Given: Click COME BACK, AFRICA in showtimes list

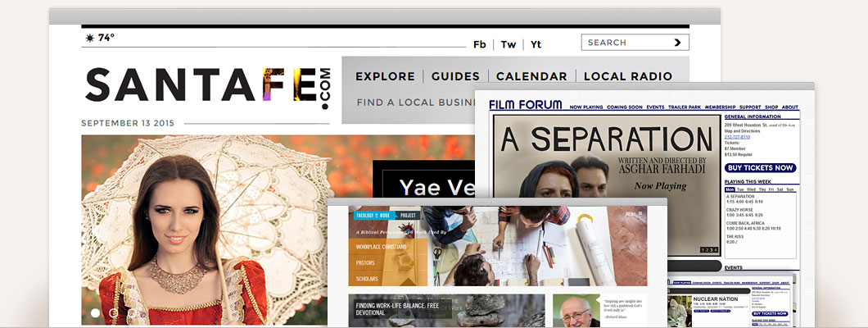Looking at the screenshot, I should pyautogui.click(x=746, y=223).
